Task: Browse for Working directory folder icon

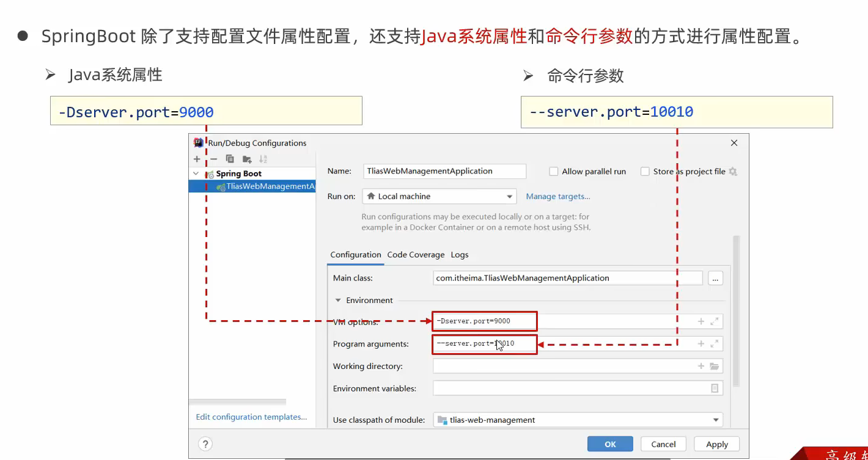Action: coord(714,366)
